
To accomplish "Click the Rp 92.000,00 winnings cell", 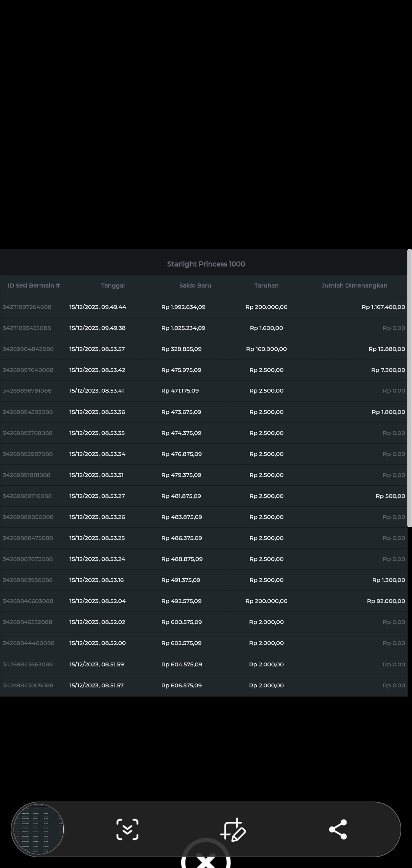I will (386, 601).
